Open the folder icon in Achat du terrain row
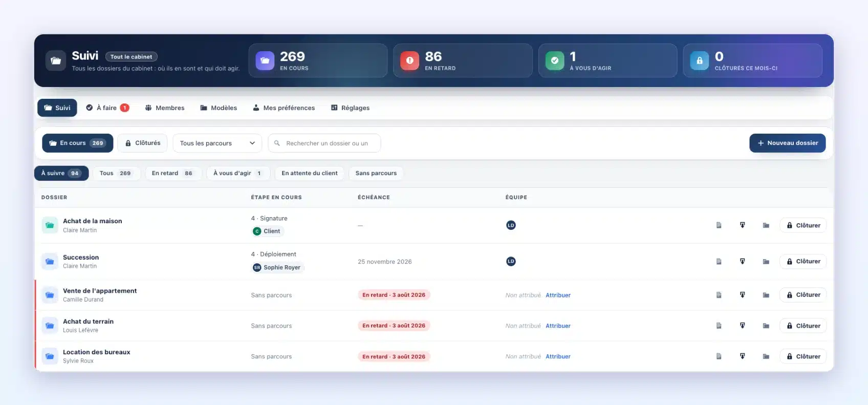This screenshot has height=405, width=868. tap(766, 326)
